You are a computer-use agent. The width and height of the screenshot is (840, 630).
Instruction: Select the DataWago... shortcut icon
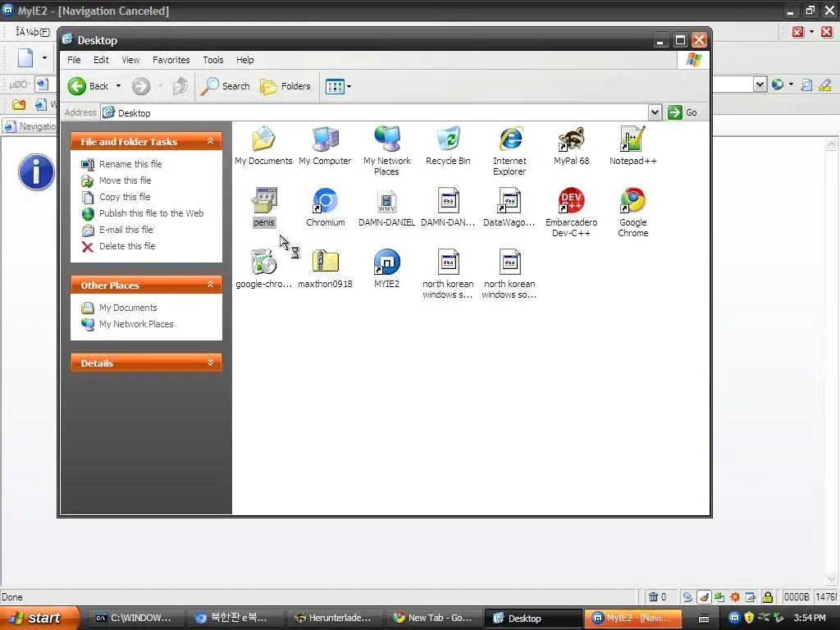[509, 208]
